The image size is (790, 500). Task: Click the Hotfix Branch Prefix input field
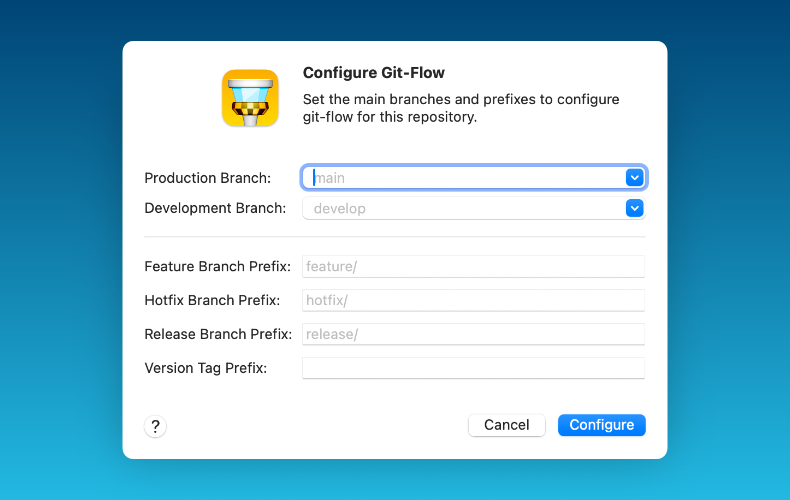(x=473, y=300)
